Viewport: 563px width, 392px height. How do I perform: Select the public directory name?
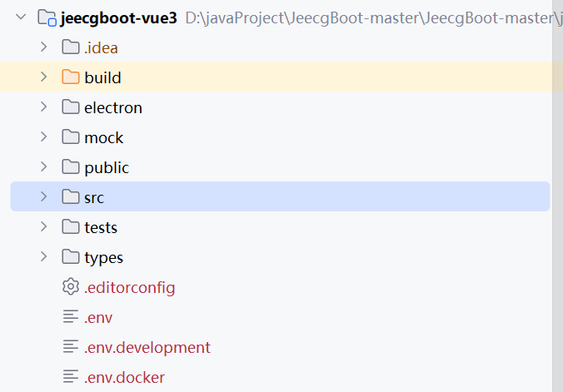point(107,168)
